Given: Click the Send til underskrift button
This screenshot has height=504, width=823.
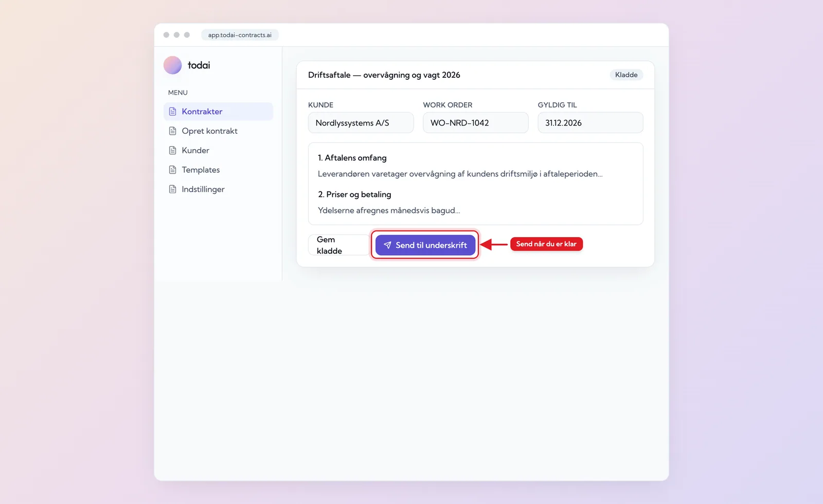Looking at the screenshot, I should click(x=425, y=245).
